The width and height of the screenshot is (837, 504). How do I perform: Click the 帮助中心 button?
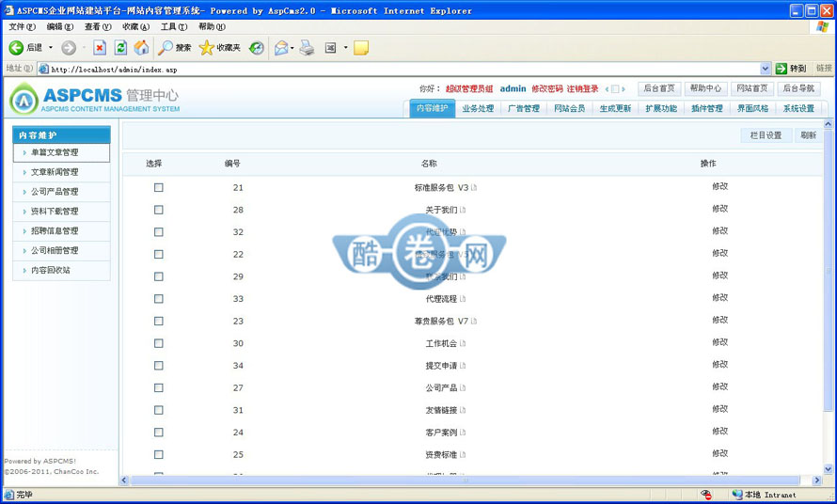(705, 88)
